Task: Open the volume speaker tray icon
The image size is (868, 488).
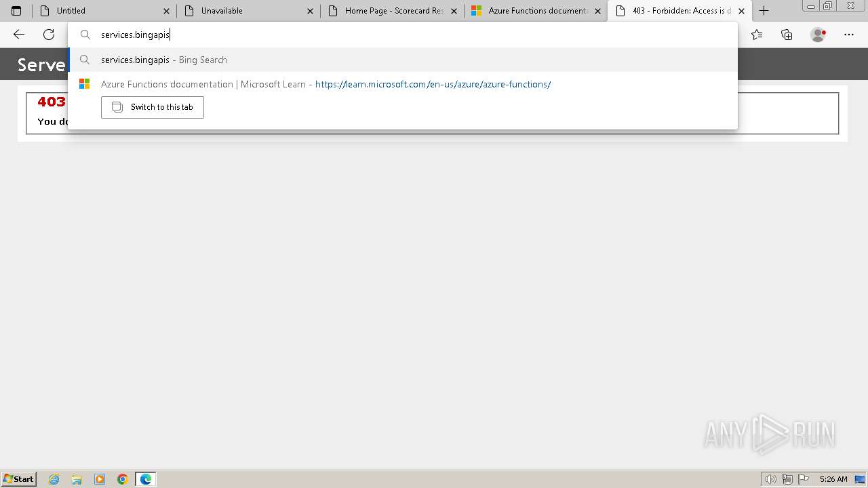Action: point(771,479)
